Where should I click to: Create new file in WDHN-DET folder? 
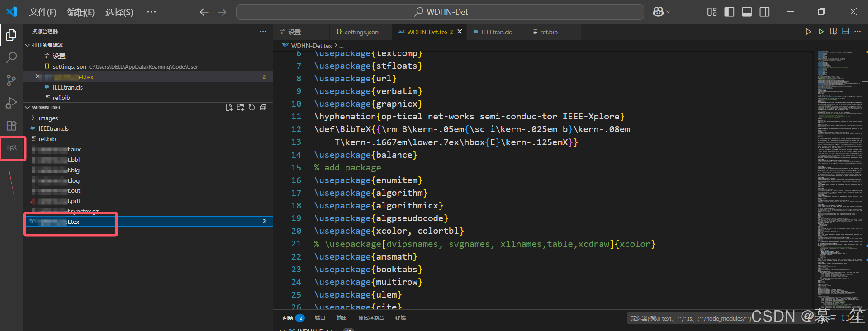[x=229, y=108]
